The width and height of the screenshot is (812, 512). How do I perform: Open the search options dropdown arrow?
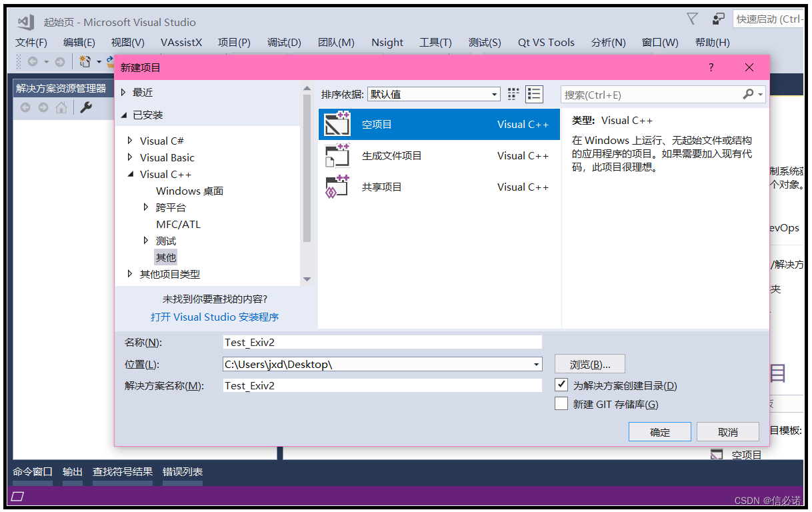tap(761, 95)
